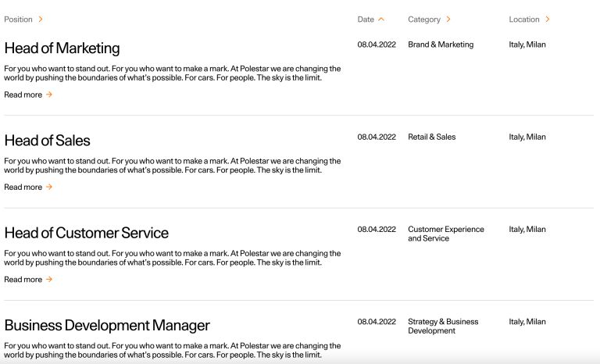Click Customer Experience and Service category

tap(446, 234)
